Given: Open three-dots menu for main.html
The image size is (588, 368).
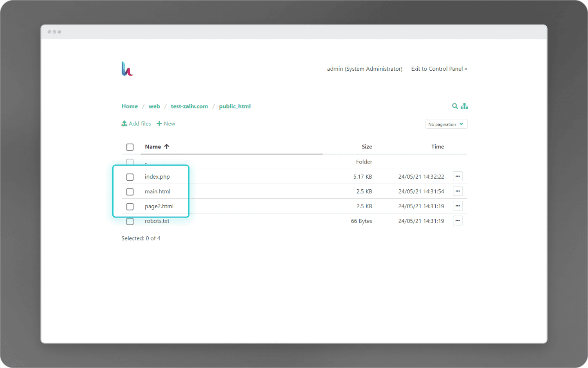Looking at the screenshot, I should 458,191.
